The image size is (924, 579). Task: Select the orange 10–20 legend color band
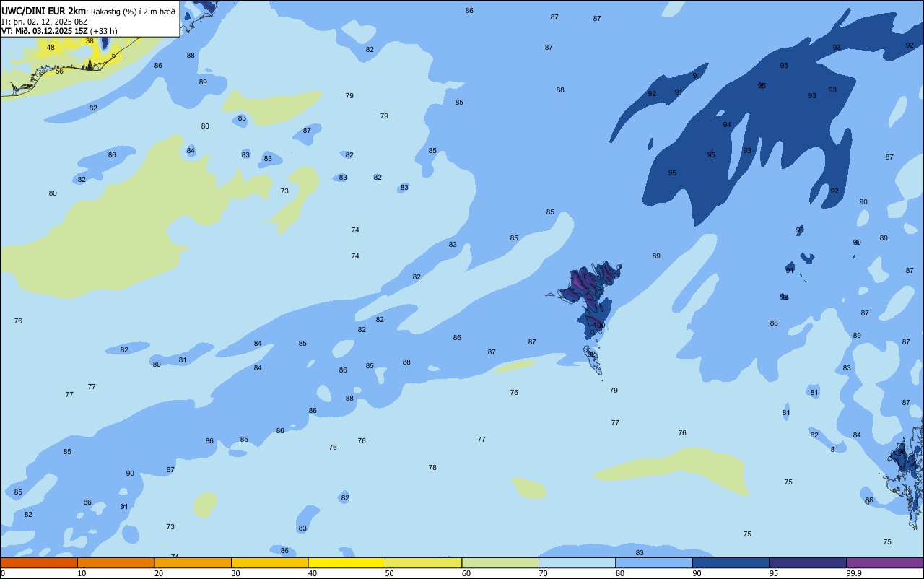click(x=115, y=562)
